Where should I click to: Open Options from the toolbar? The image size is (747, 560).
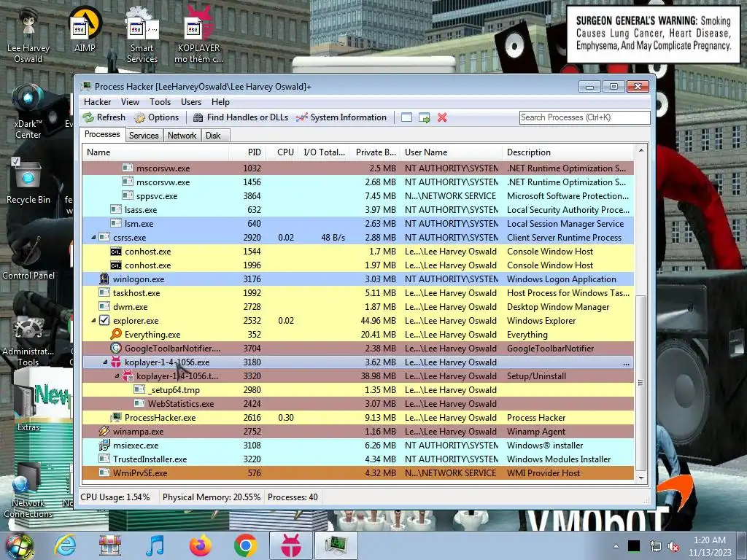coord(157,117)
